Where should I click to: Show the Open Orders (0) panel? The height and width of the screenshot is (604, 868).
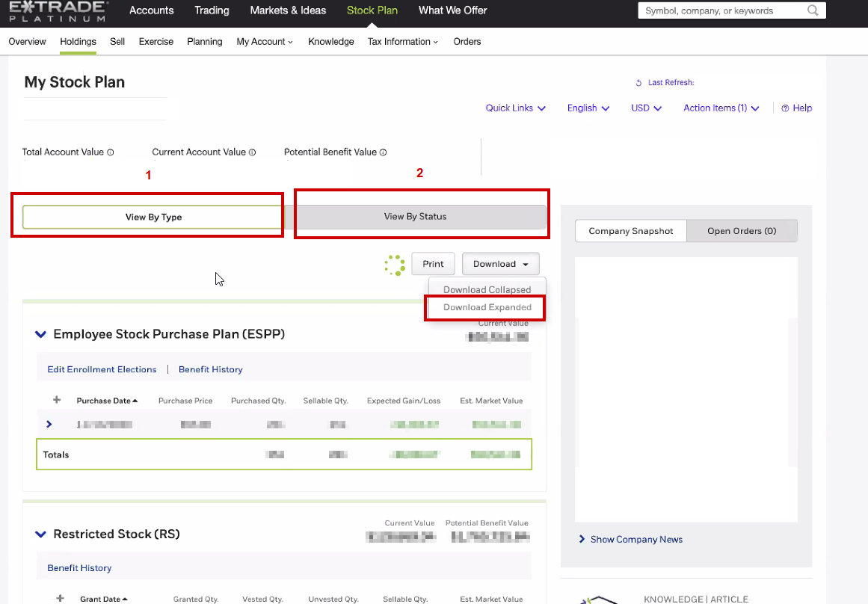(742, 231)
